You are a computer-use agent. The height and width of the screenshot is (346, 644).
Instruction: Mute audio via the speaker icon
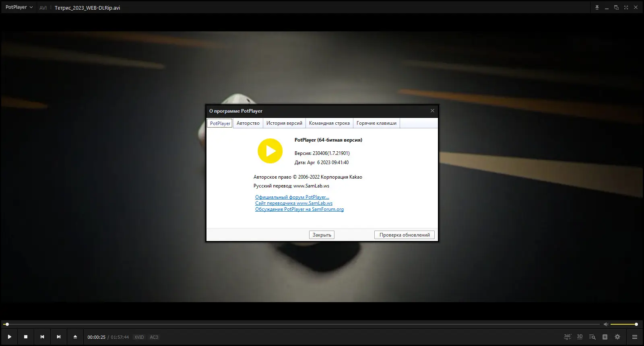[606, 324]
